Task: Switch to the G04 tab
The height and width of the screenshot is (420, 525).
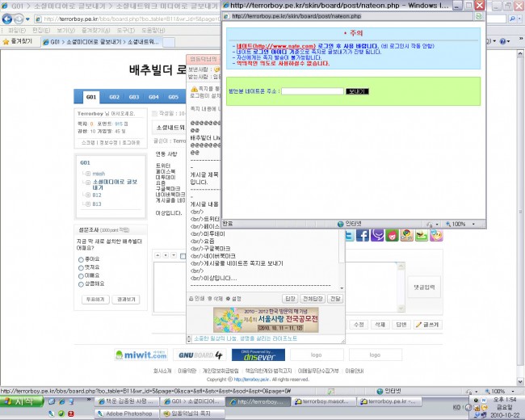Action: (153, 97)
